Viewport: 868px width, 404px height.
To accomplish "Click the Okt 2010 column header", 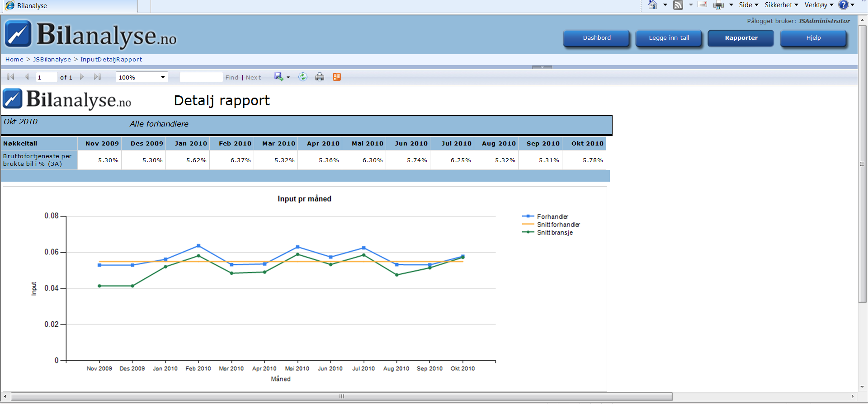I will [x=584, y=143].
